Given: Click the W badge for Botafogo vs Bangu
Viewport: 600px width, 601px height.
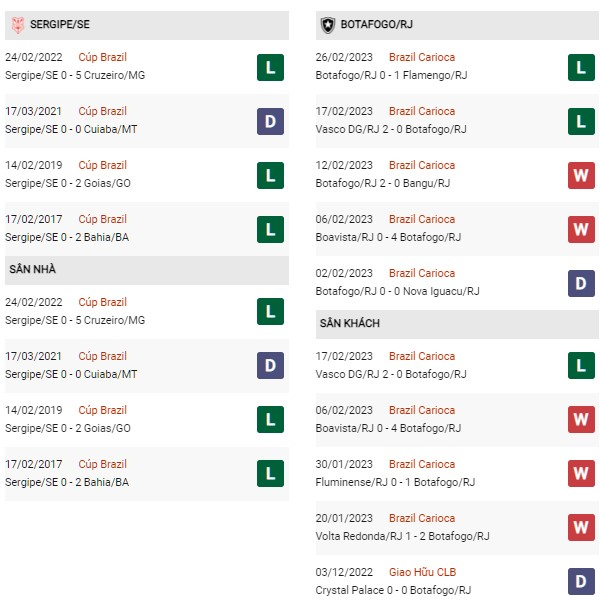Looking at the screenshot, I should pos(581,176).
